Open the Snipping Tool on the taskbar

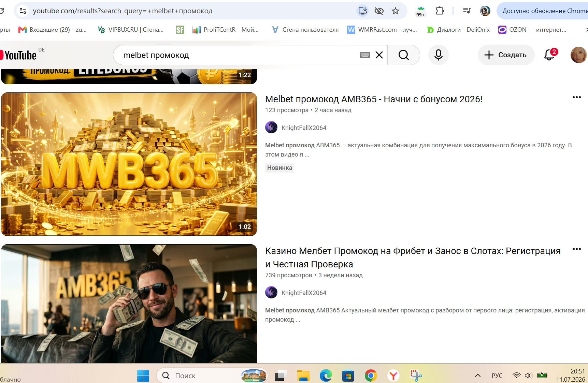416,375
